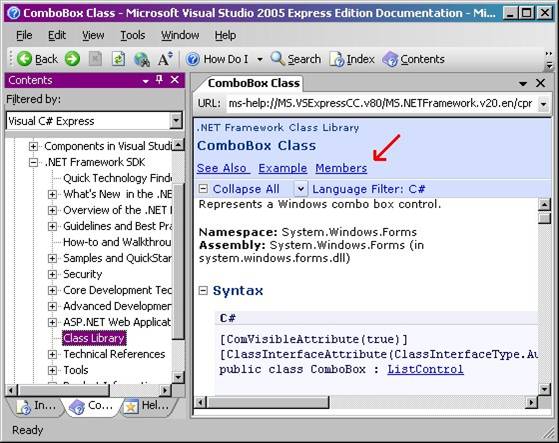Open the URL history dropdown

point(543,104)
